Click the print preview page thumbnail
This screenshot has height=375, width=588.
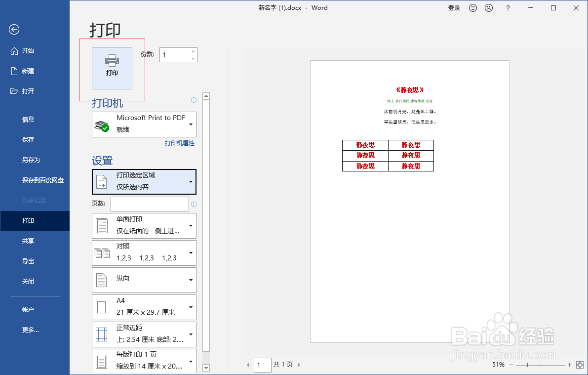(410, 202)
